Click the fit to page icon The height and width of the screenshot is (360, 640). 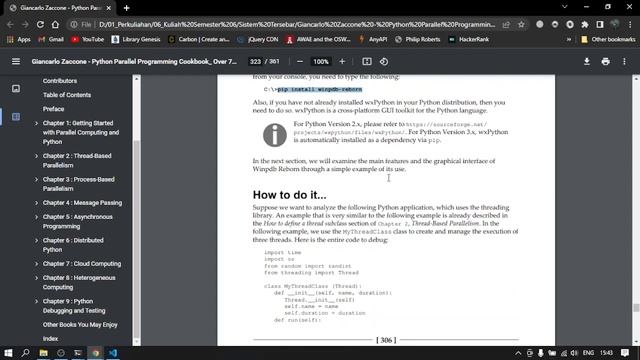click(x=367, y=62)
